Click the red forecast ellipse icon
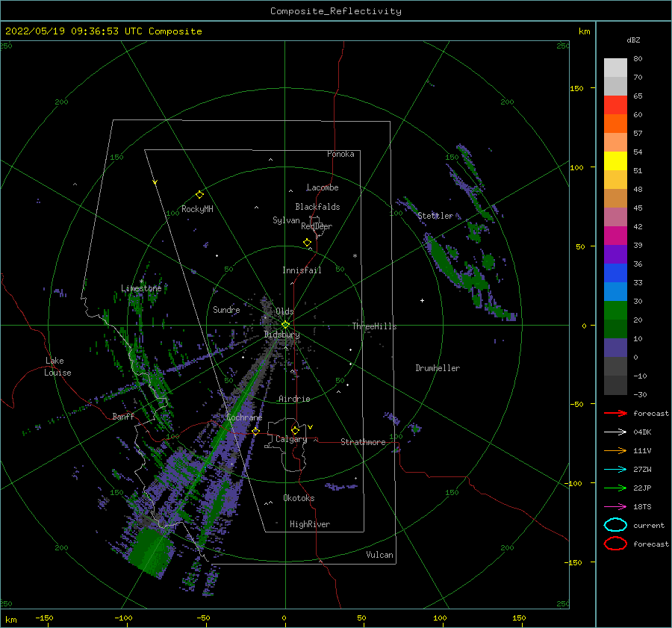 click(615, 544)
